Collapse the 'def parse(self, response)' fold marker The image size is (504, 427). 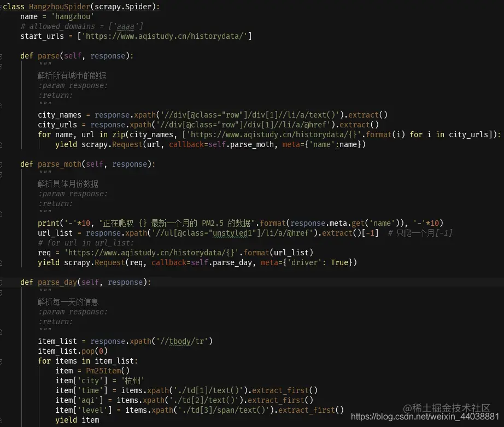click(x=1, y=56)
